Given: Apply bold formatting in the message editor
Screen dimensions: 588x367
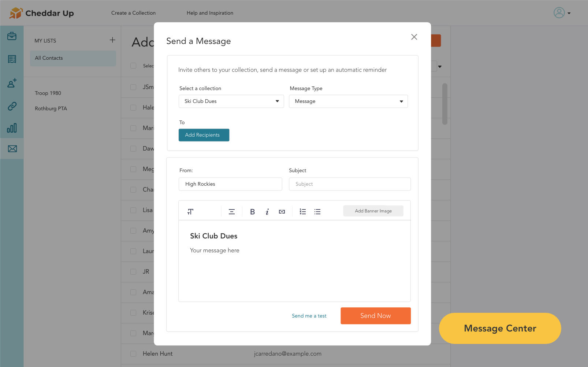Looking at the screenshot, I should pos(252,211).
